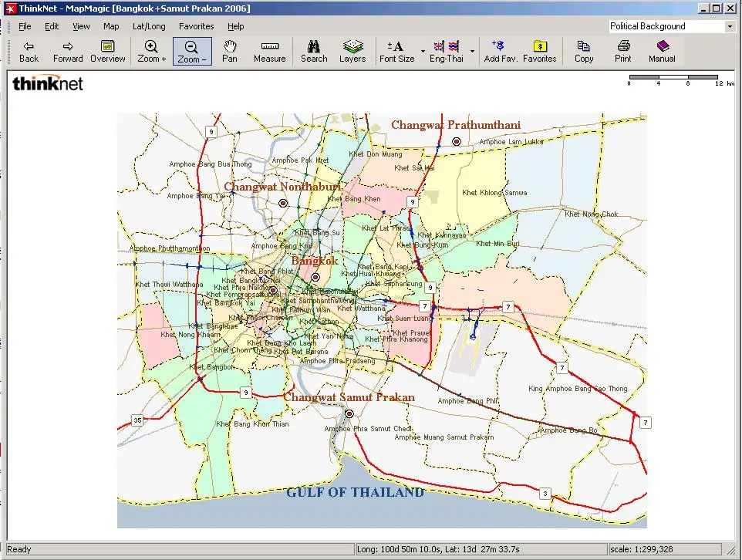Click the scale 1:299,328 status readout

642,549
